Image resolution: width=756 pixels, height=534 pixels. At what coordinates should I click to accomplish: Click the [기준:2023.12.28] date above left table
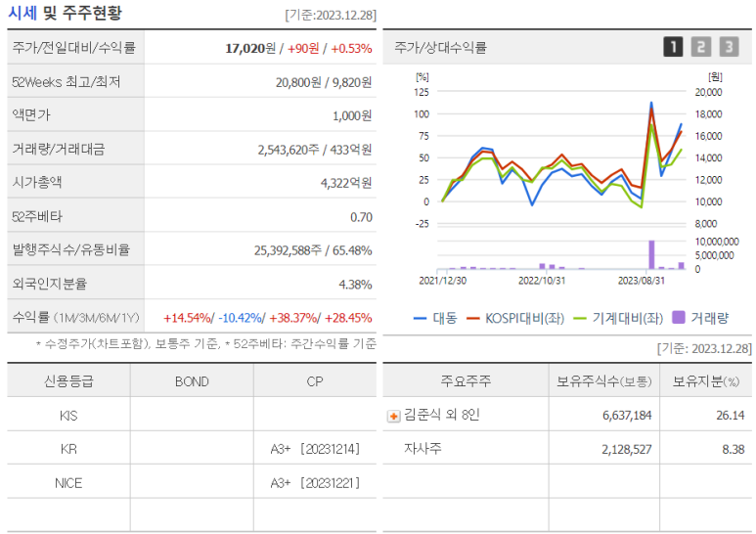[331, 15]
